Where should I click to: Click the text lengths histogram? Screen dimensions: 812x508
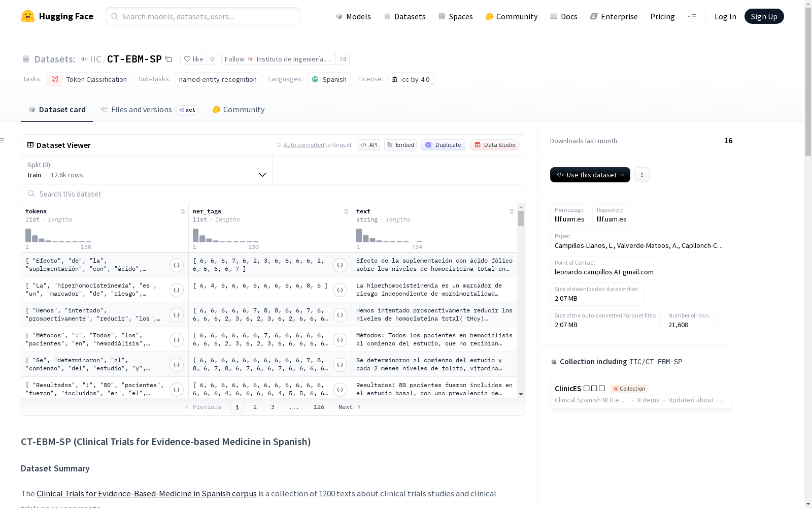389,235
